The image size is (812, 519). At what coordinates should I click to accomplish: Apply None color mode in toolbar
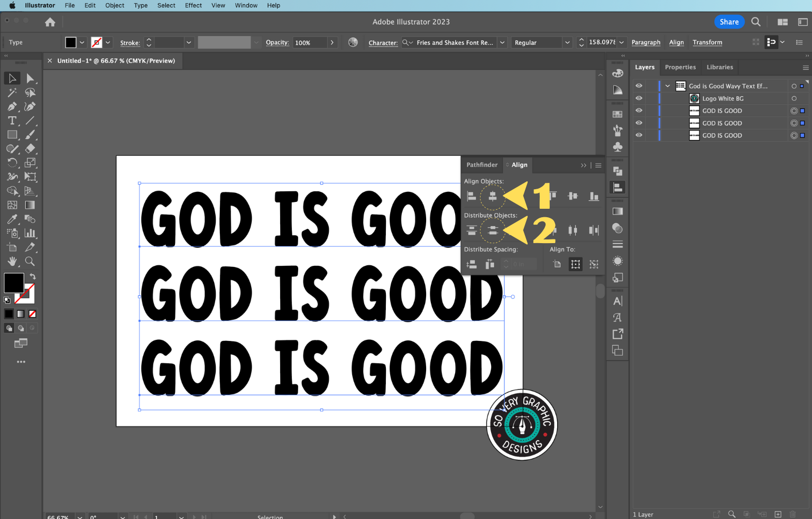tap(32, 314)
